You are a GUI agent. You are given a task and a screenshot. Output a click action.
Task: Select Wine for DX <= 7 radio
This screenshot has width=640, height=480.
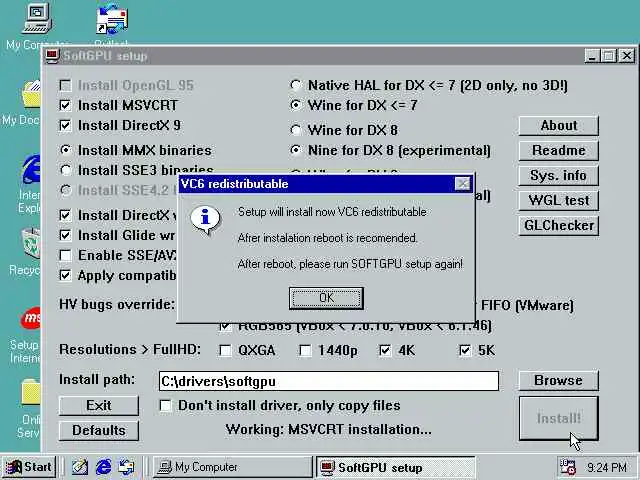pyautogui.click(x=296, y=105)
